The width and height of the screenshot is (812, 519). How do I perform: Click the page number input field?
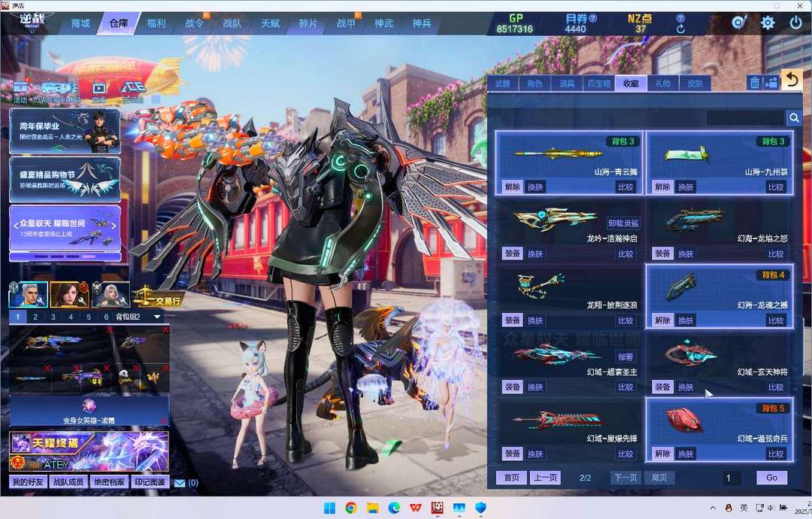(x=732, y=478)
